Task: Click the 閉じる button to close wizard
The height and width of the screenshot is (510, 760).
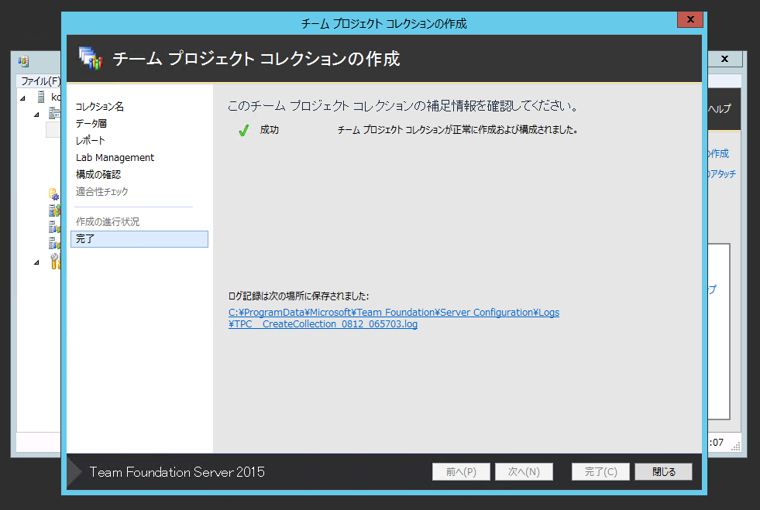Action: point(664,472)
